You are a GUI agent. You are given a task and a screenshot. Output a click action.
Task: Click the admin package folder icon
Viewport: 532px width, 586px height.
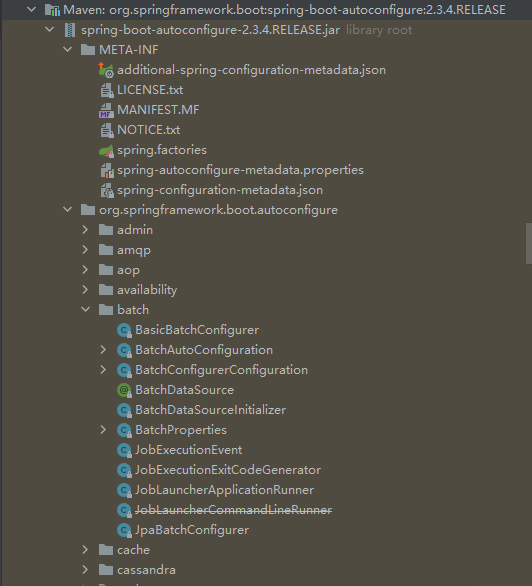click(x=106, y=229)
